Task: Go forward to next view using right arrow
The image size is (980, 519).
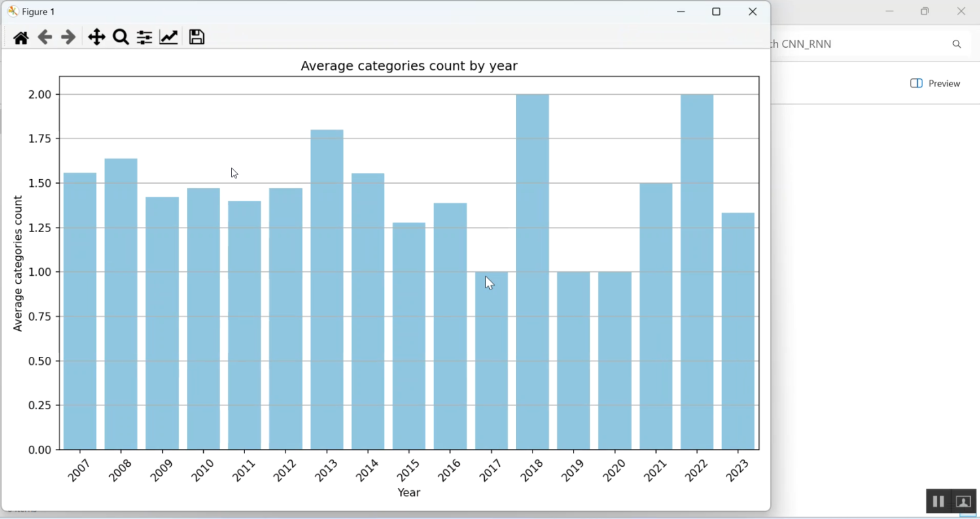Action: coord(68,37)
